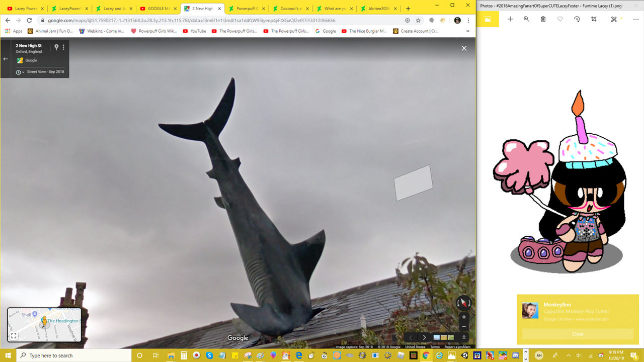This screenshot has width=644, height=362.
Task: Open Street View card three-dot menu
Action: (63, 47)
